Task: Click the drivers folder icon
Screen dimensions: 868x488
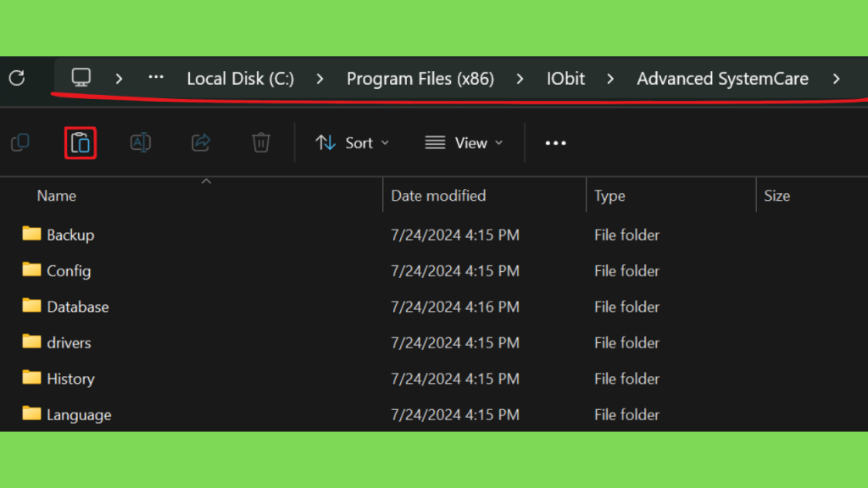Action: pyautogui.click(x=31, y=341)
